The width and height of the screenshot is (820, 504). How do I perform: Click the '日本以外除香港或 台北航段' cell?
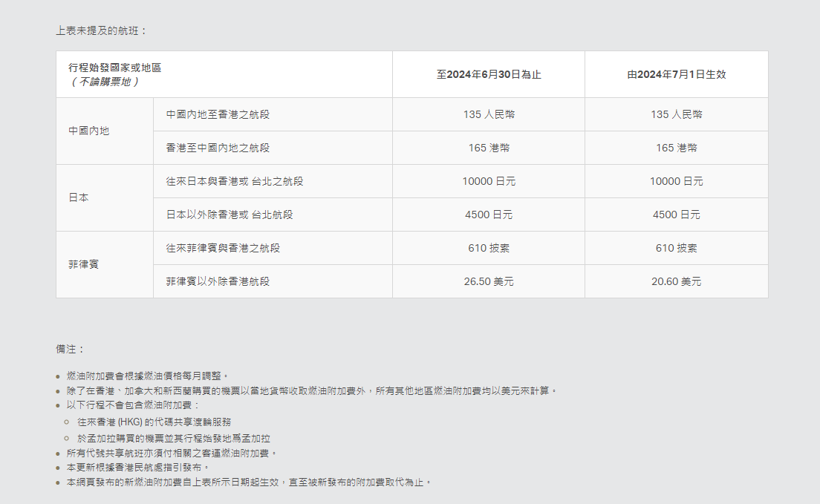click(x=230, y=215)
